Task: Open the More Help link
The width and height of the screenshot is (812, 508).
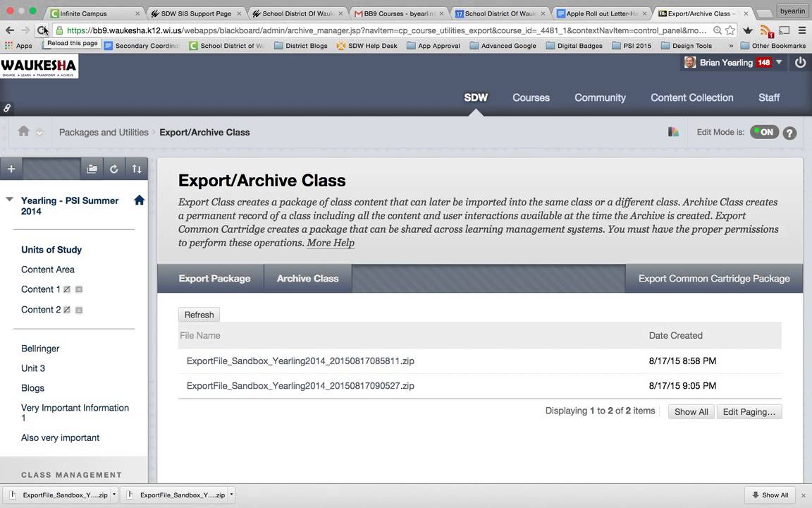Action: point(331,243)
